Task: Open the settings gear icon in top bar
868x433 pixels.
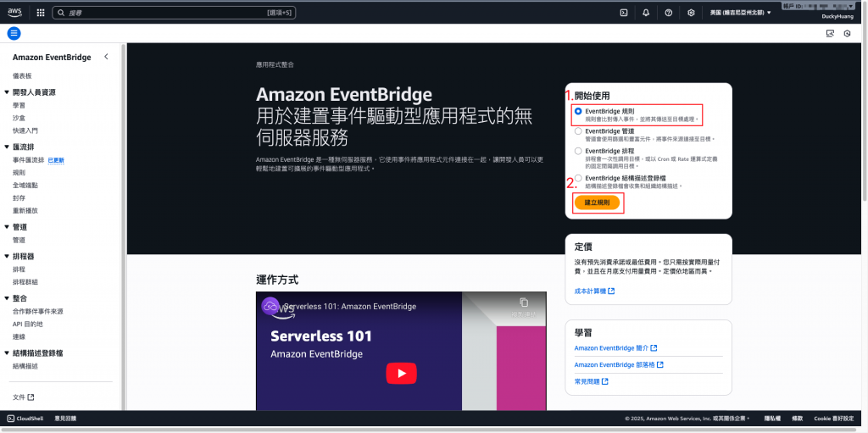Action: (x=691, y=13)
